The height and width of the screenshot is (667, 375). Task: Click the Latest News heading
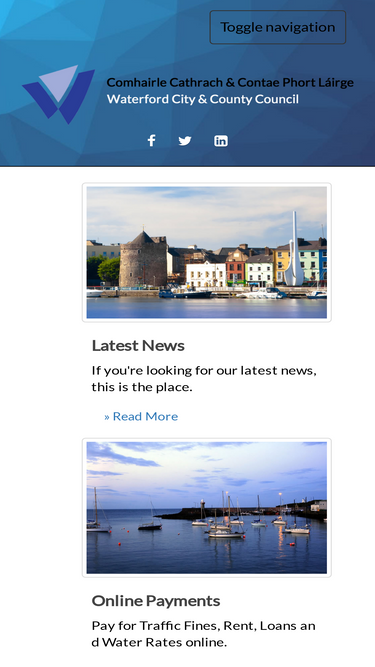tap(138, 346)
